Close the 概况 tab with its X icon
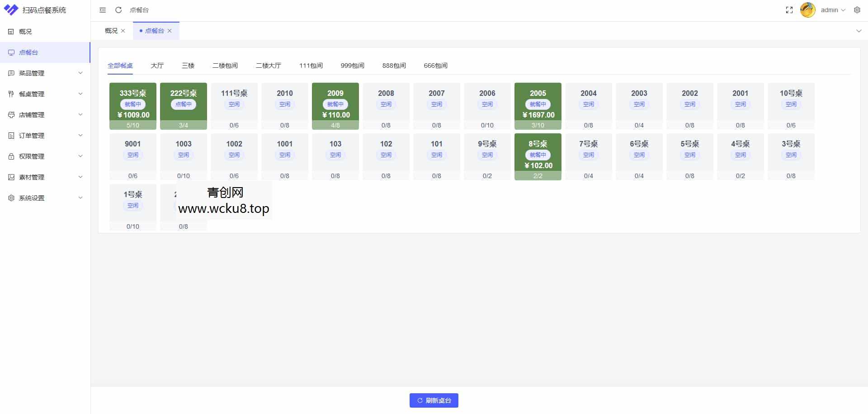 point(123,31)
